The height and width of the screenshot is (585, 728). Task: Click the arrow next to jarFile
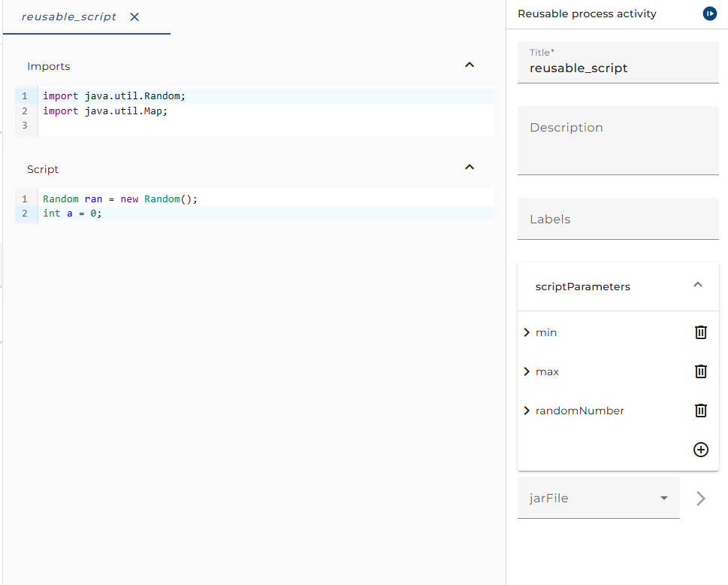[x=701, y=498]
